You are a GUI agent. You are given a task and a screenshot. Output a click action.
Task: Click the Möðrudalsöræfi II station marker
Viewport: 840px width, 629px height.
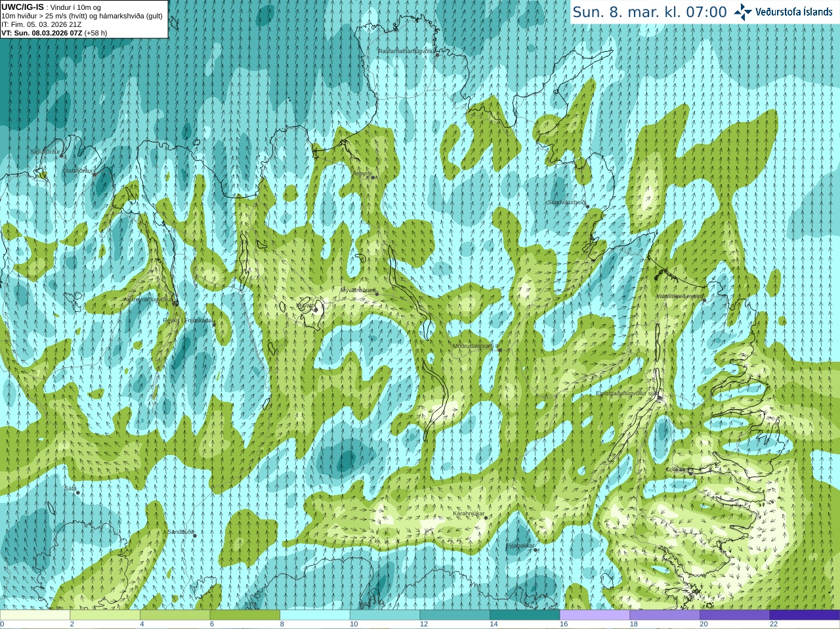(x=500, y=350)
